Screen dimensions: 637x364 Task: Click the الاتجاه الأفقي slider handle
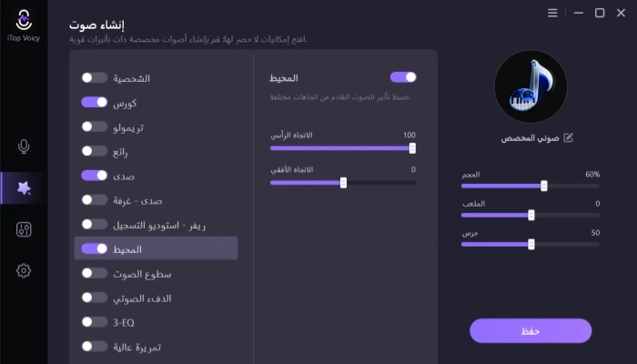[x=343, y=182]
